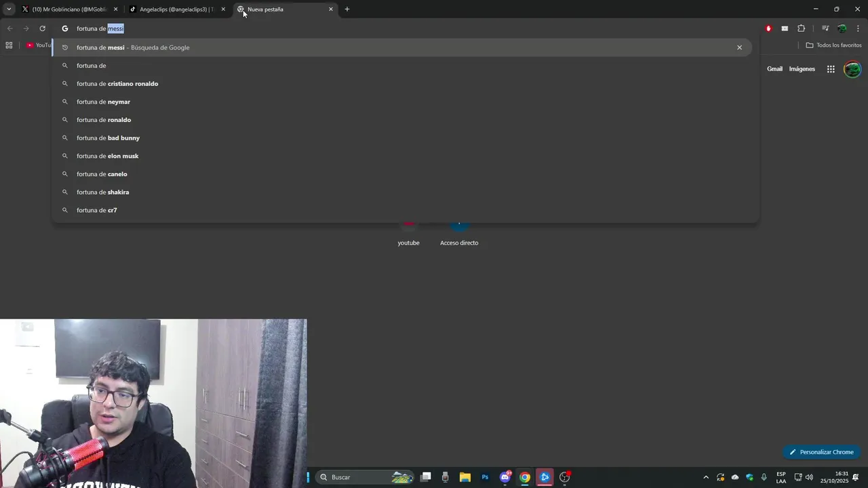868x488 pixels.
Task: Launch Photoshop from the taskbar
Action: (485, 477)
